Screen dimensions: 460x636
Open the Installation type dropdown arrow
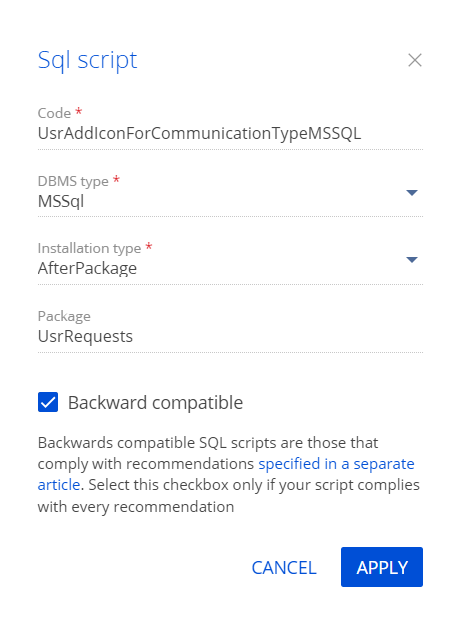point(412,260)
